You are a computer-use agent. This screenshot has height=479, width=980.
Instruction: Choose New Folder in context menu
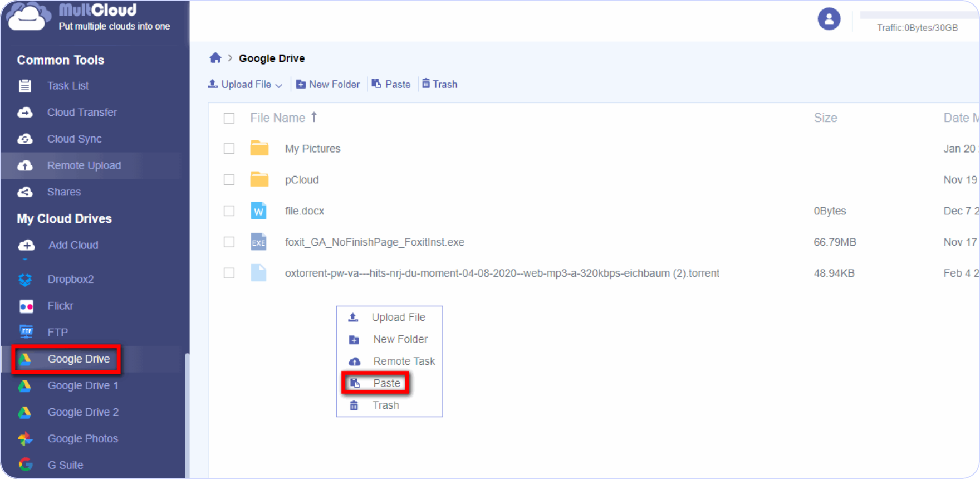pos(389,339)
